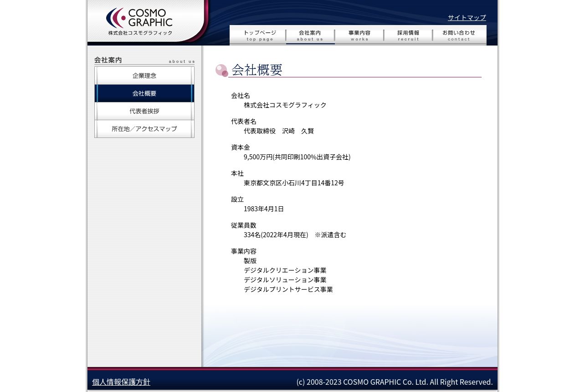Open the 個人情報保護方針 footer link
This screenshot has width=585, height=392.
121,382
